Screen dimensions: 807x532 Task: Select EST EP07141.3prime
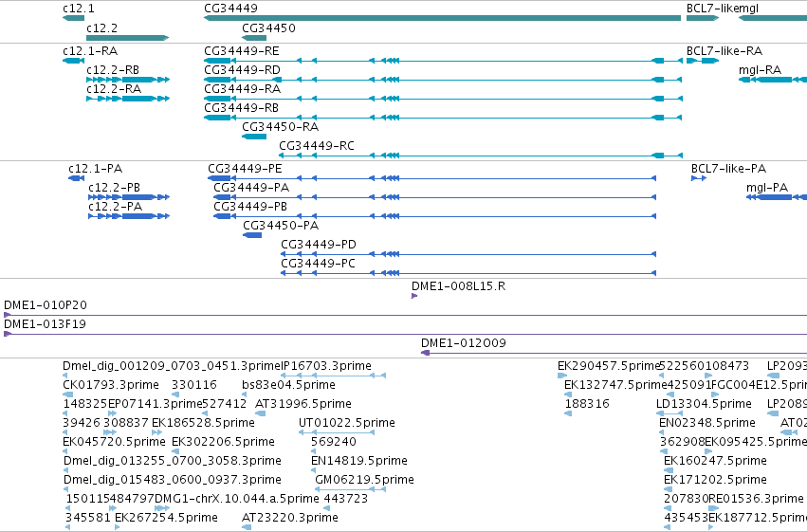(155, 404)
